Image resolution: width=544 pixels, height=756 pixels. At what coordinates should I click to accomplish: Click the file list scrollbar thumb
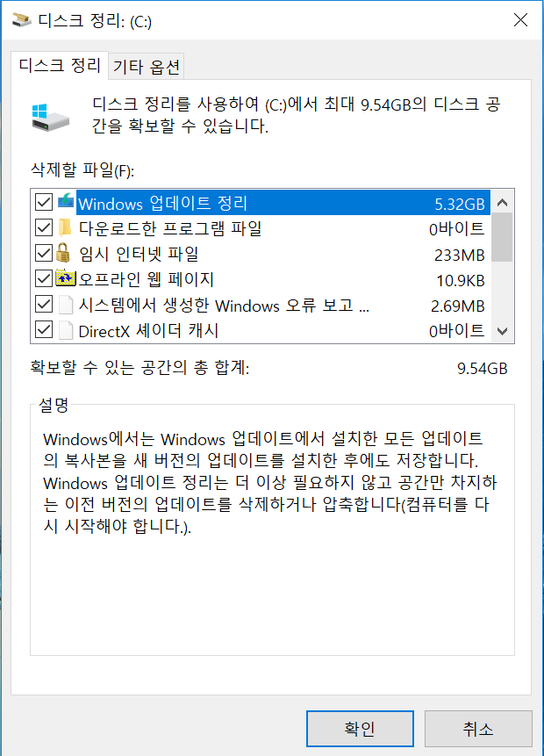coord(502,237)
